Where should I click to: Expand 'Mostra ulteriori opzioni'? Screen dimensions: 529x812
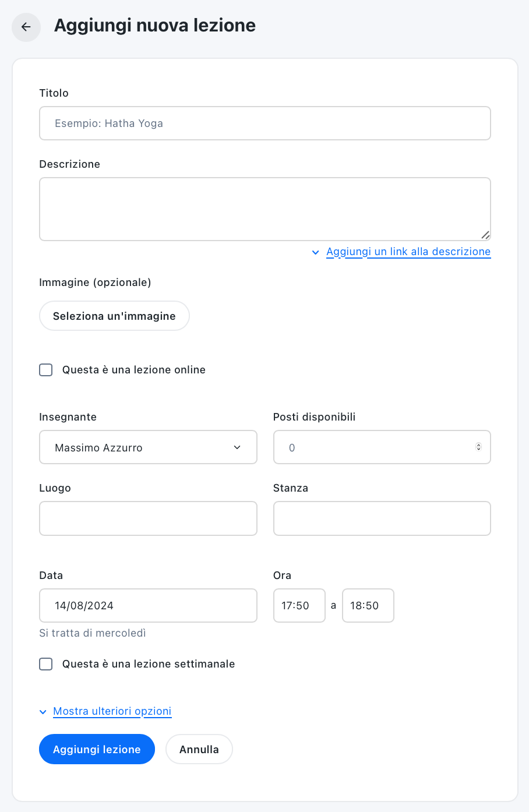[112, 711]
